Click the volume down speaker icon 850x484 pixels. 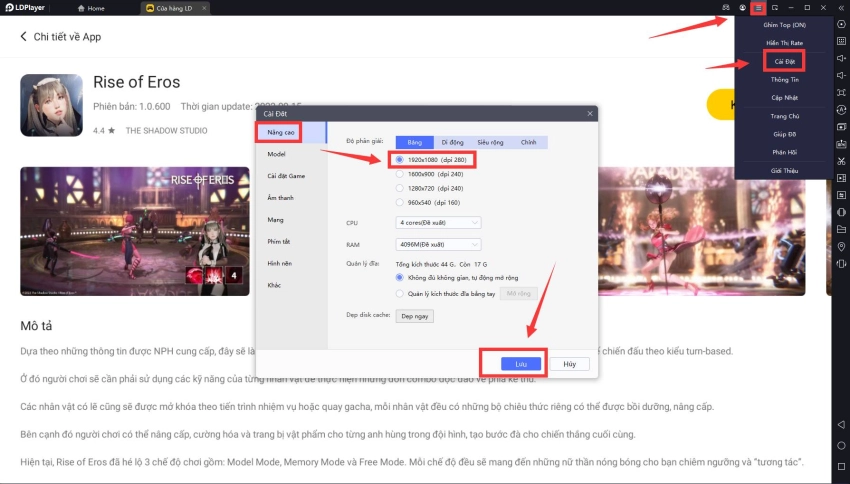(841, 75)
